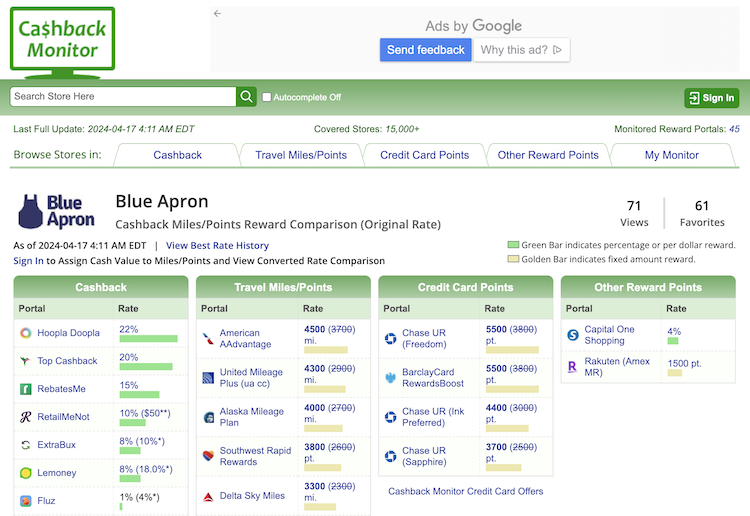Open the American AAdvantage portal link

245,339
